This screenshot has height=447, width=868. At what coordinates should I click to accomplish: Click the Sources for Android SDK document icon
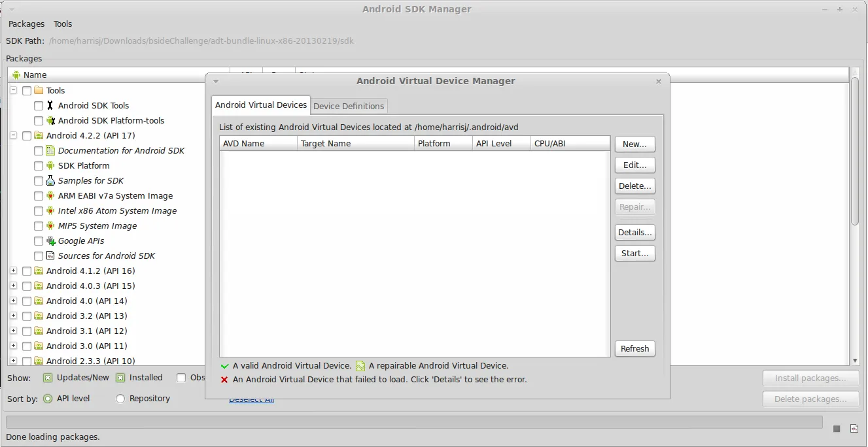pyautogui.click(x=50, y=256)
